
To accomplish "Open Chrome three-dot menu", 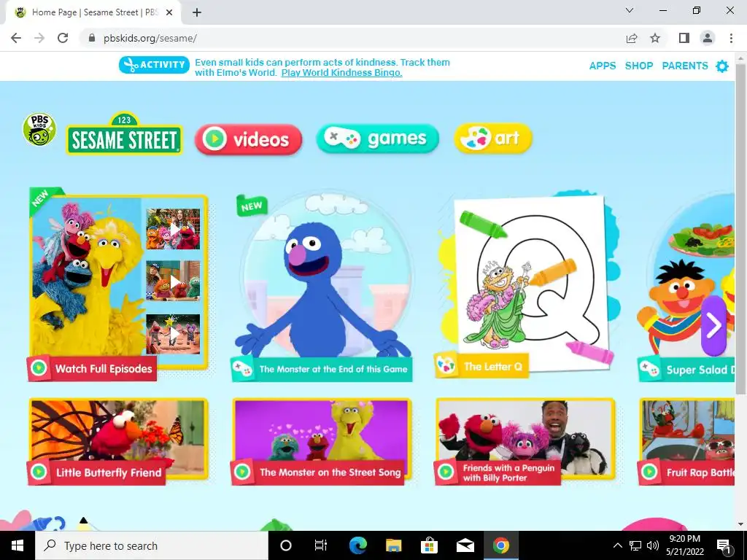I will [x=731, y=38].
